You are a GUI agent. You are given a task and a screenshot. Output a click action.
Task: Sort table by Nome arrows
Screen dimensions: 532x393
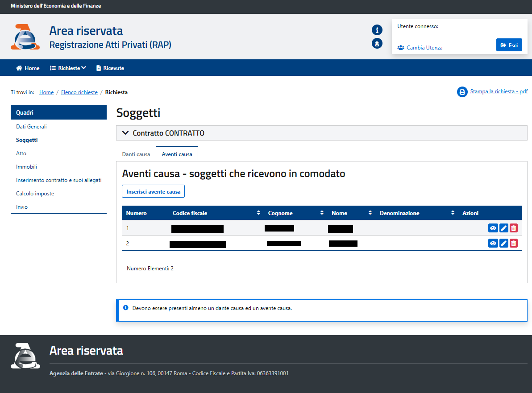[x=370, y=213]
